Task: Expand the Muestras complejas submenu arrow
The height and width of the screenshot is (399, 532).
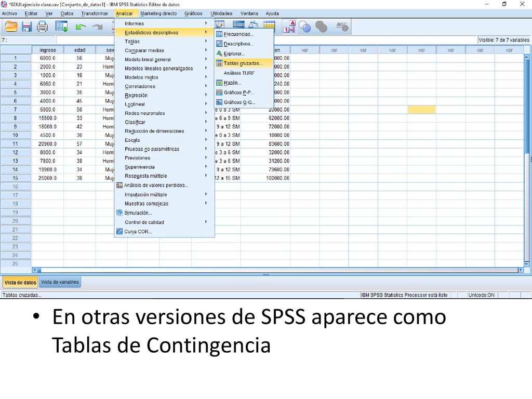Action: (206, 203)
